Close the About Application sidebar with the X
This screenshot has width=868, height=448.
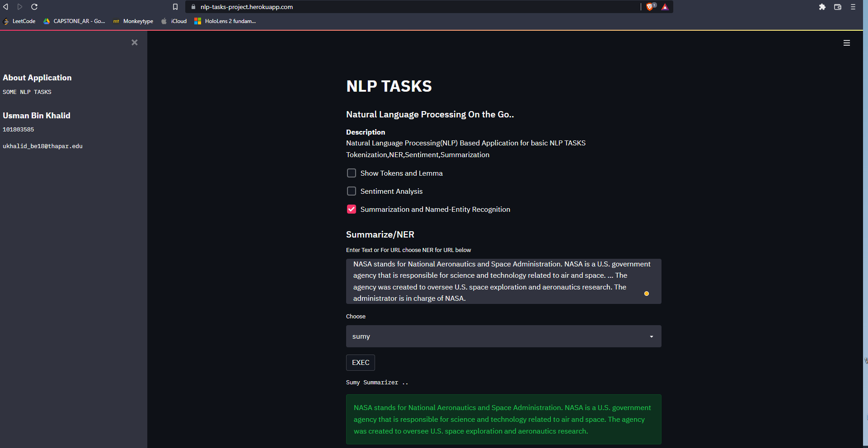pyautogui.click(x=134, y=42)
